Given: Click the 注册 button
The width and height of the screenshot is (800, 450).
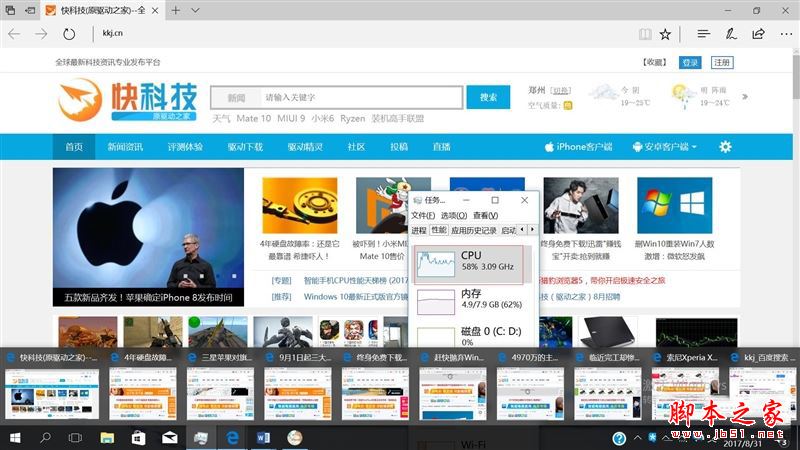Looking at the screenshot, I should click(722, 62).
